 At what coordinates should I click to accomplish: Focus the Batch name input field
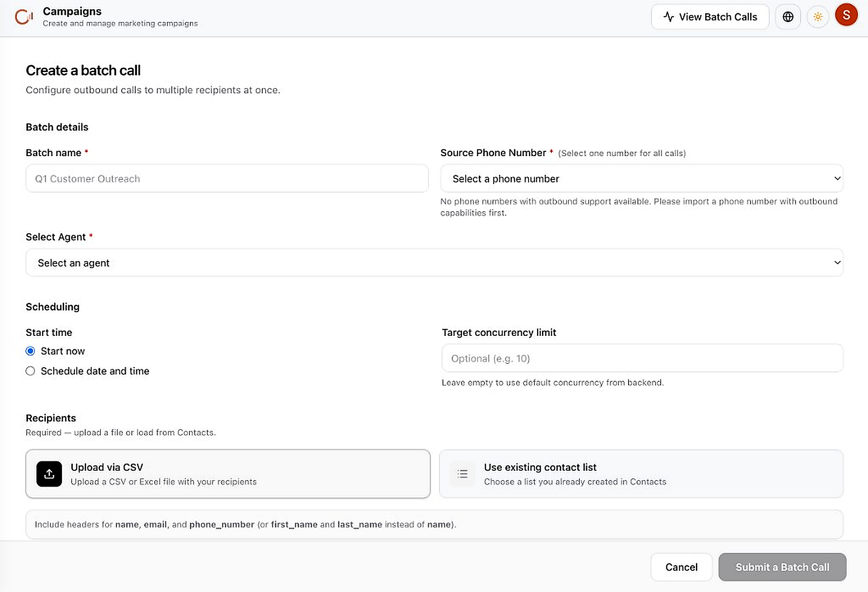click(227, 179)
